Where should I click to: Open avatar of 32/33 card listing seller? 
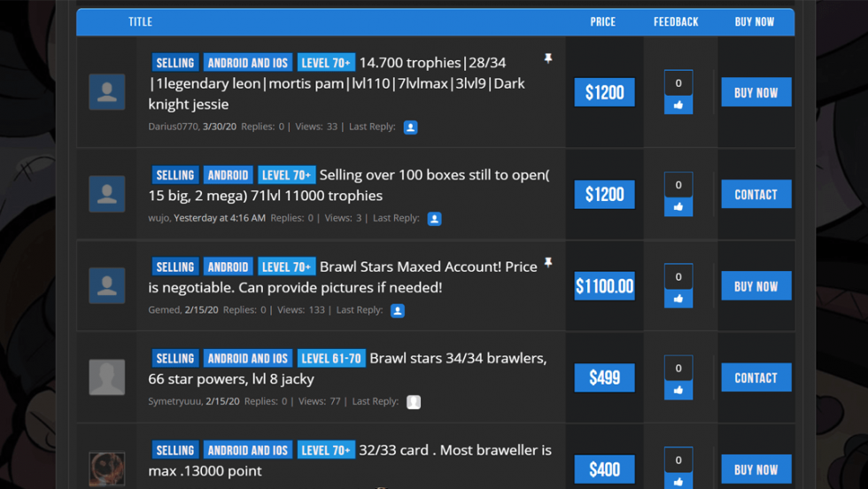[x=107, y=469]
